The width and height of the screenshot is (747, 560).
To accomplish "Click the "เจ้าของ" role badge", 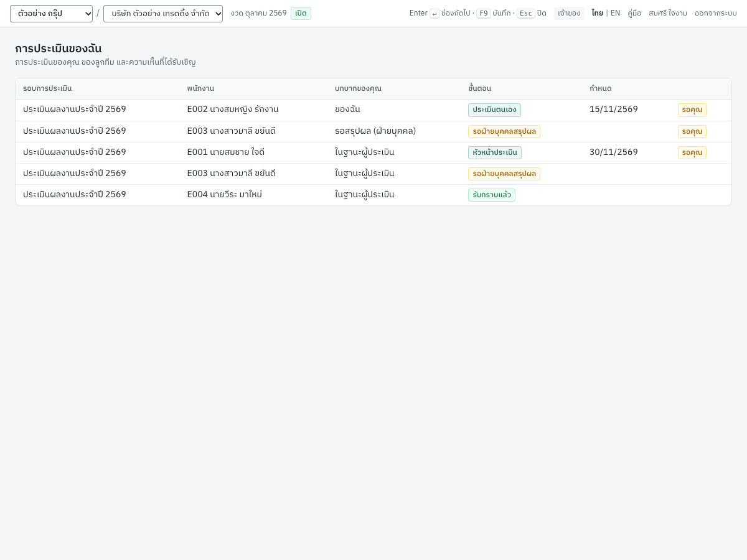I will (569, 13).
